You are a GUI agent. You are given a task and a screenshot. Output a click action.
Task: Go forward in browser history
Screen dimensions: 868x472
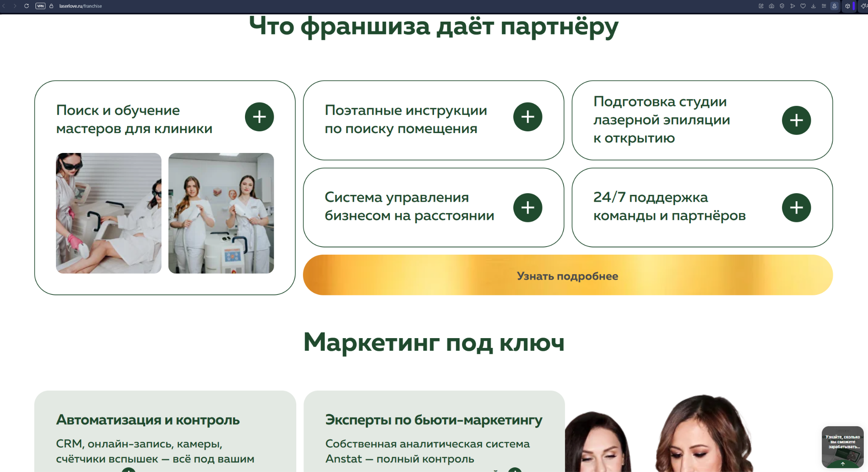click(15, 6)
